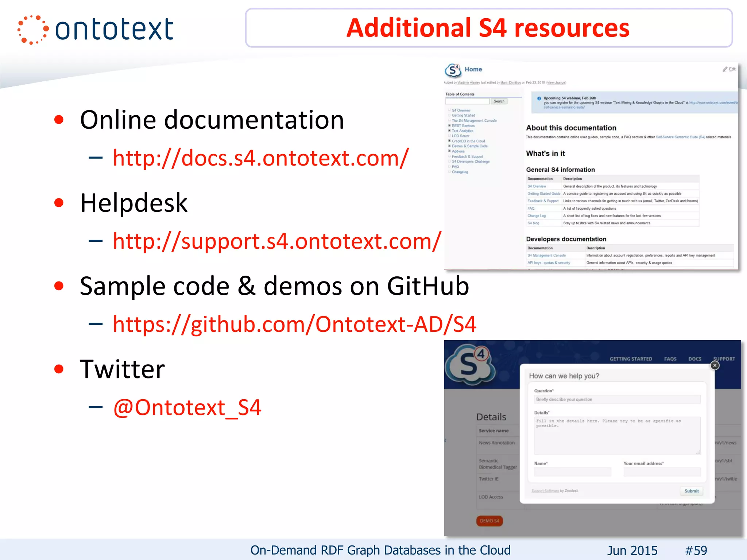Click Submit in the help form
Image resolution: width=747 pixels, height=560 pixels.
(x=691, y=491)
